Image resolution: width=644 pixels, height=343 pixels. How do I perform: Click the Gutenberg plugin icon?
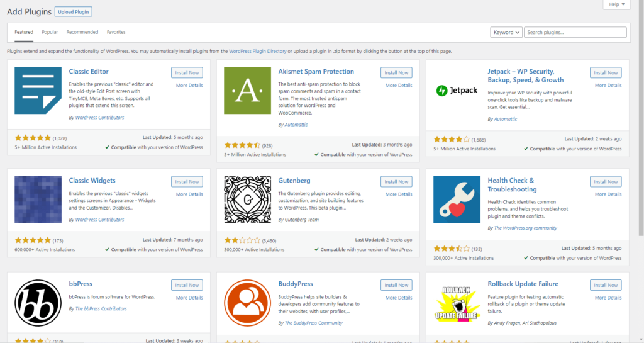[247, 200]
